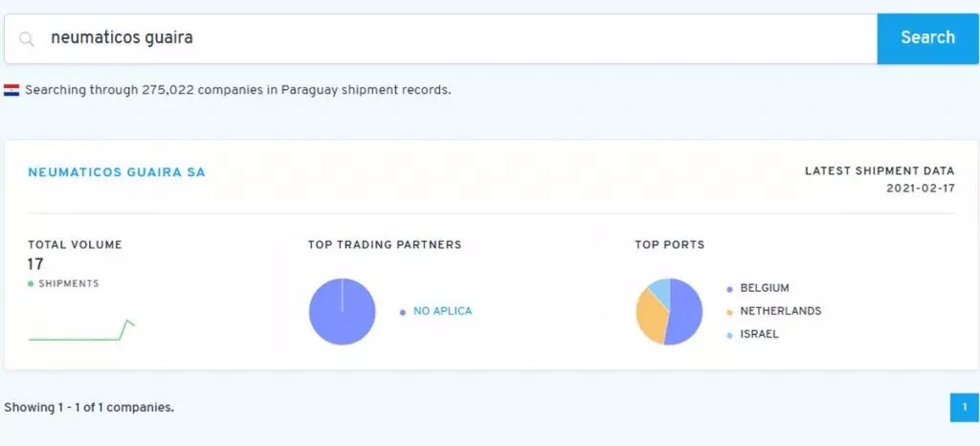Click the purple No Aplica legend dot
The image size is (980, 446).
pos(402,312)
